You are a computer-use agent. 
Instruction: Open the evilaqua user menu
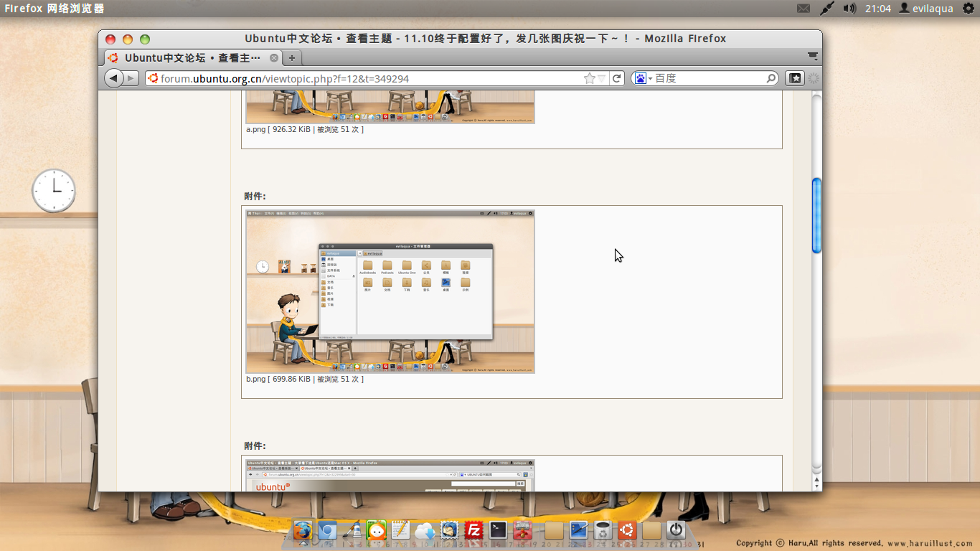tap(926, 9)
